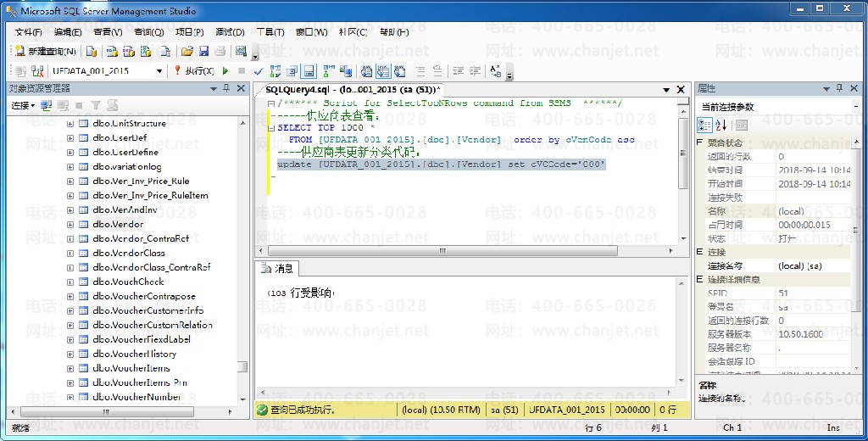Expand the dbo.VoucherHistory table node

click(x=70, y=354)
